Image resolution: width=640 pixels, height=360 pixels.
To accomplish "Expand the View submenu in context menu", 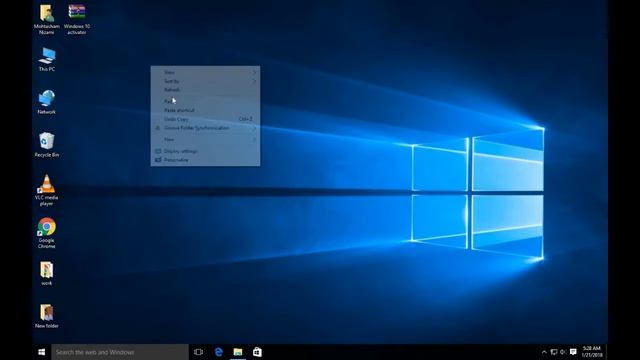I will (205, 72).
